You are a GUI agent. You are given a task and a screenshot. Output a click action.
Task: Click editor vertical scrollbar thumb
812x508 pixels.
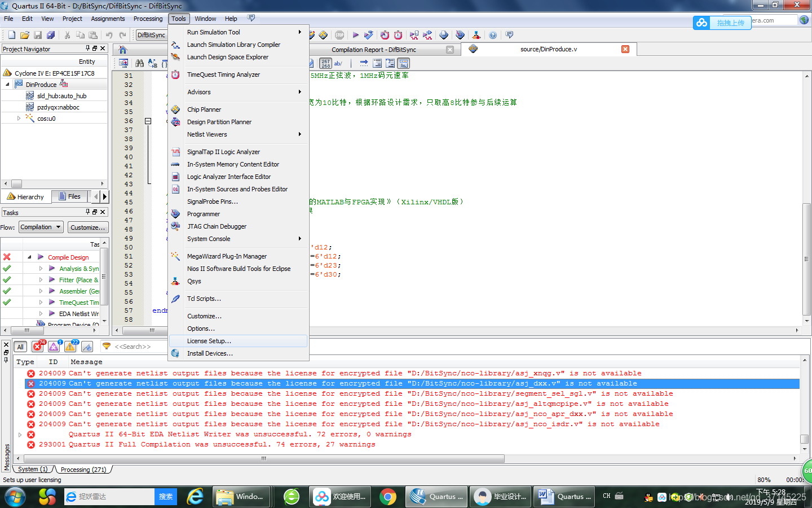pyautogui.click(x=806, y=260)
